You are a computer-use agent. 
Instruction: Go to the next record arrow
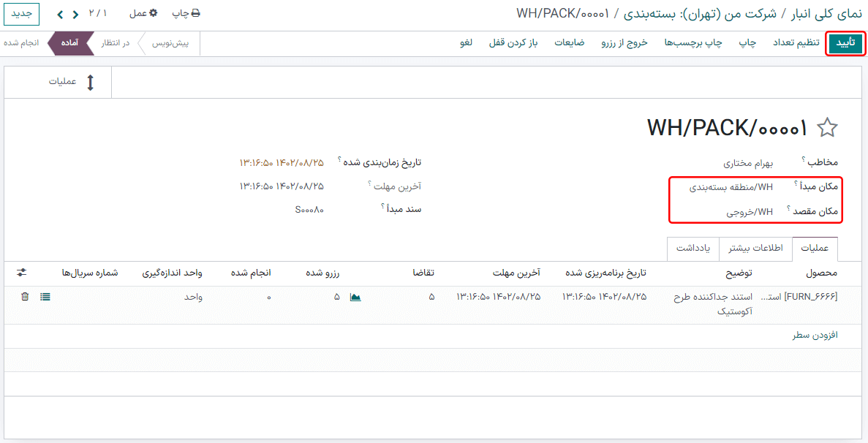tap(61, 14)
